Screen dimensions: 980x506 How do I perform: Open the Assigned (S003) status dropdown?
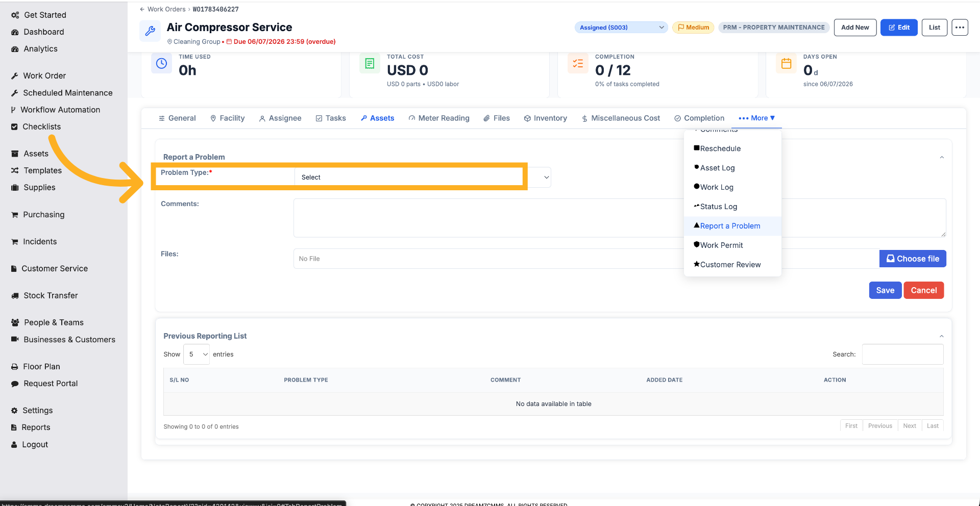click(621, 28)
